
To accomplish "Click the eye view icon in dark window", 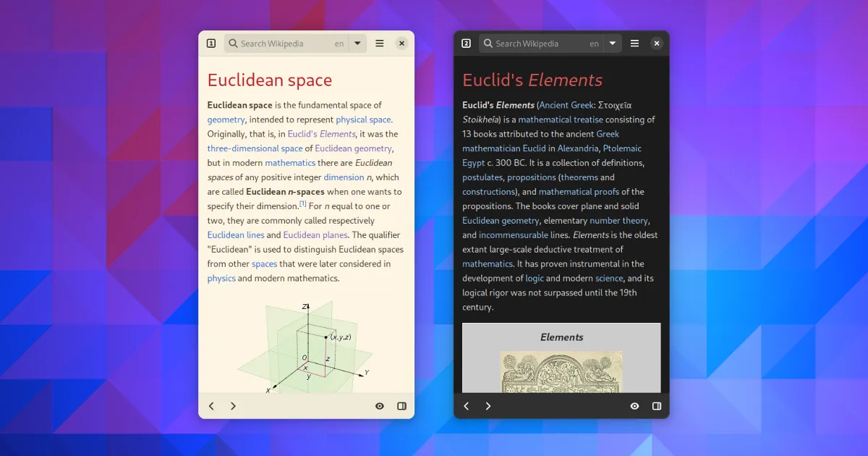I will (x=634, y=406).
